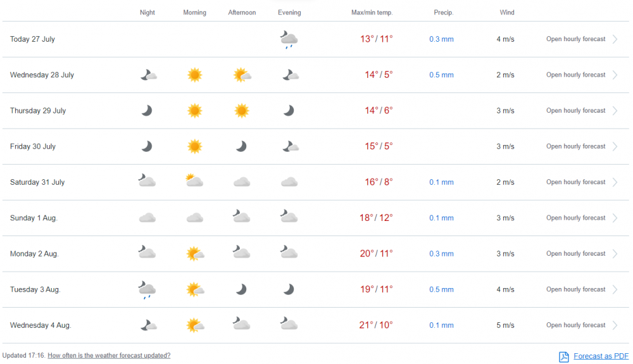Expand Wednesday 4 Aug. row chevron

[615, 325]
